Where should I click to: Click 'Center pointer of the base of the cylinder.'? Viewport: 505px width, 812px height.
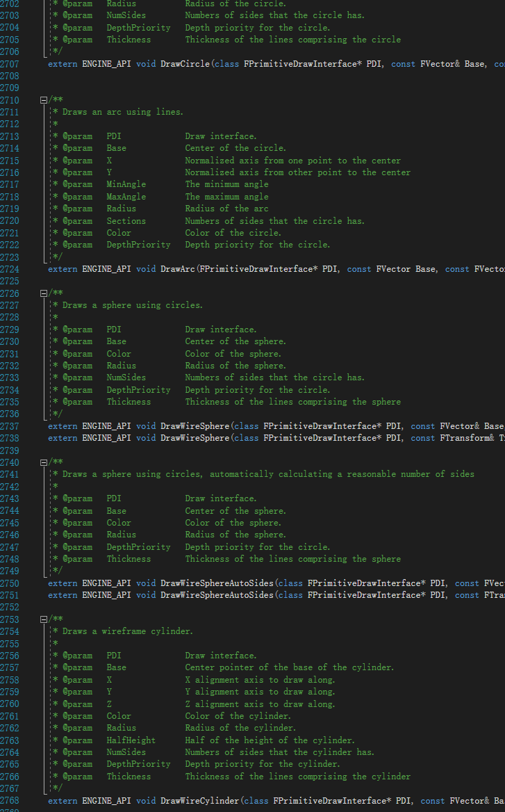click(x=290, y=667)
